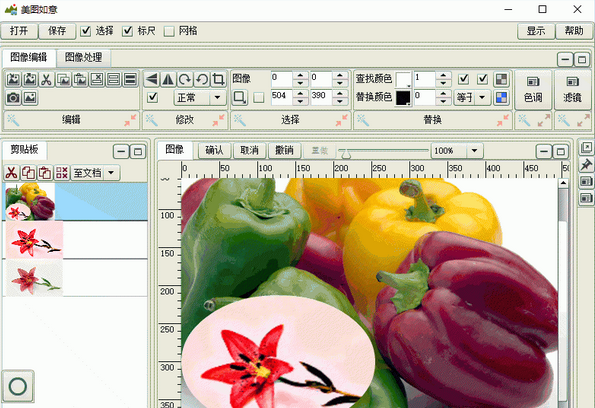Rotate image clockwise

[185, 79]
